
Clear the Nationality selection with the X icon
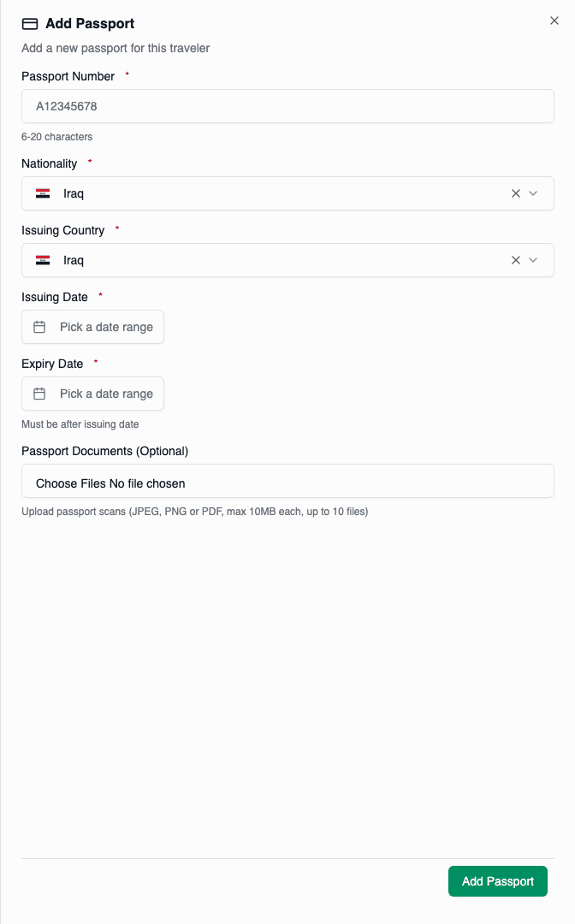point(516,193)
